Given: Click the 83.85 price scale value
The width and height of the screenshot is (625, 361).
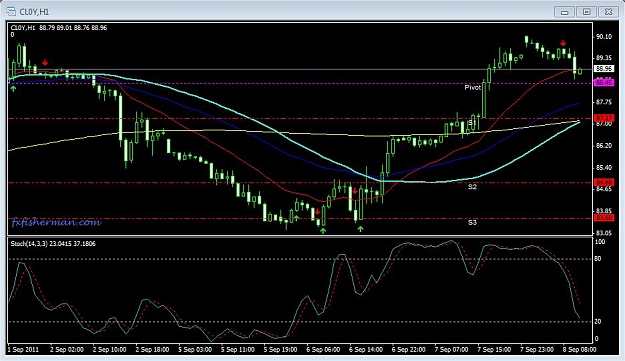Looking at the screenshot, I should click(x=604, y=211).
